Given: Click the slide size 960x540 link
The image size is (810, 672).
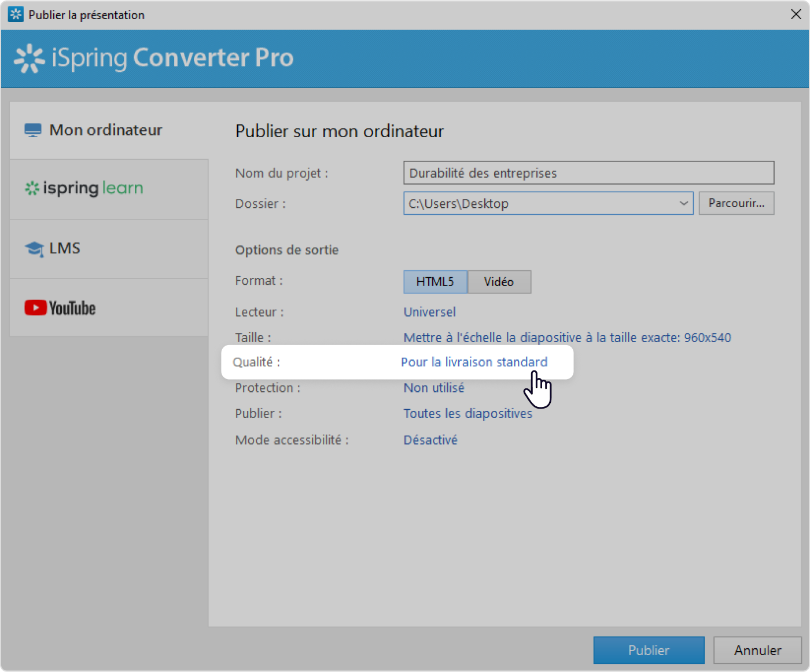Looking at the screenshot, I should [567, 337].
